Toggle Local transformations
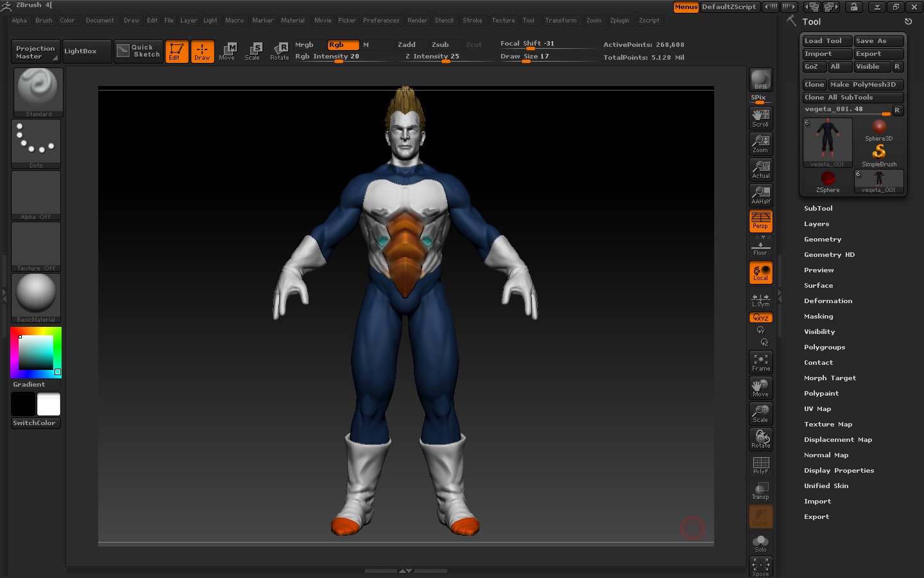924x578 pixels. (760, 272)
